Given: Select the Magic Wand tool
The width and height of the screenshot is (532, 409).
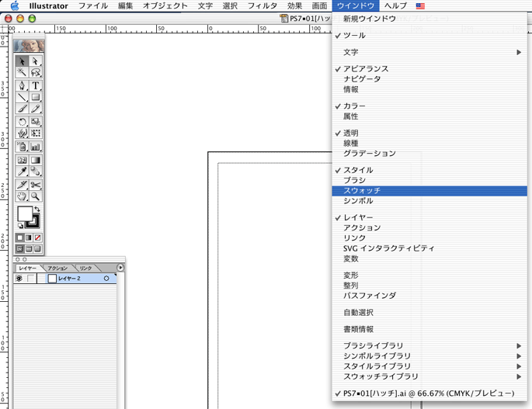Looking at the screenshot, I should coord(22,72).
